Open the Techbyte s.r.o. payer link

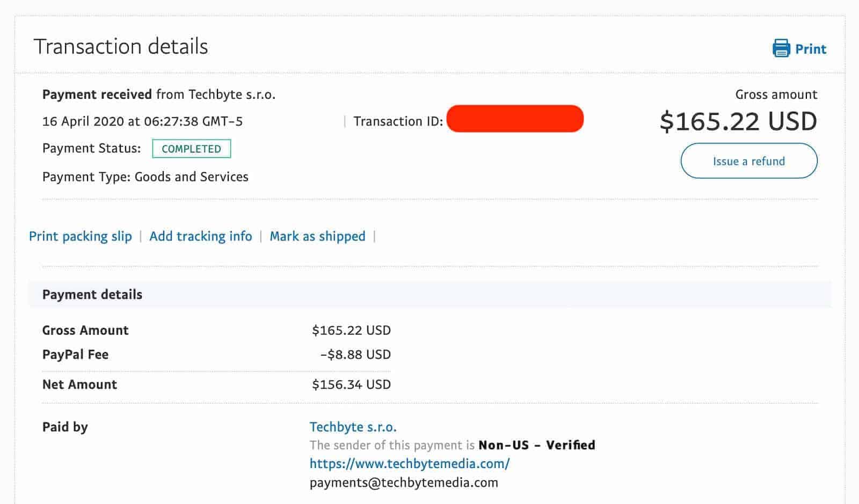[353, 427]
